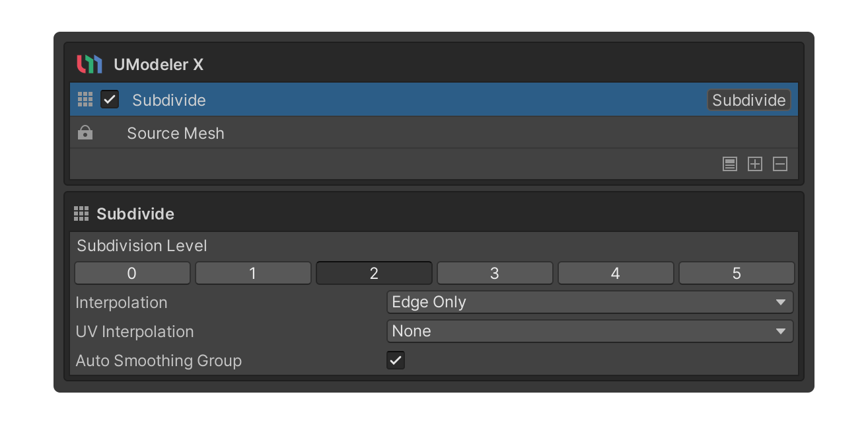Remove the modifier with the minus icon

click(780, 165)
